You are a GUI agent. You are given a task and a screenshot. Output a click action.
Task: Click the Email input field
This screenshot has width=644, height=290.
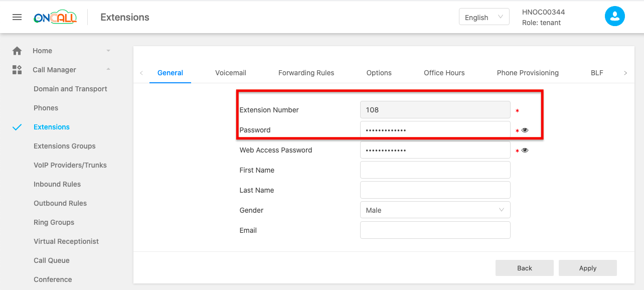coord(435,230)
